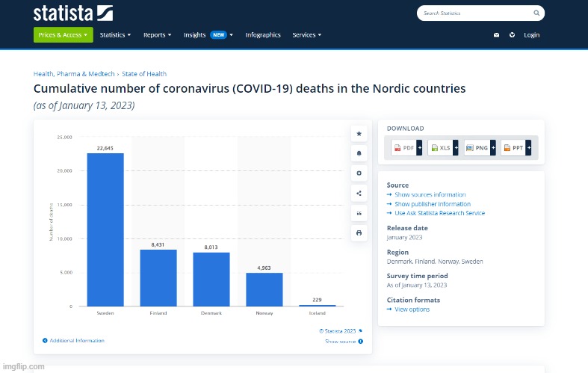Viewport: 588px width, 373px height.
Task: Open the Statistics dropdown menu
Action: click(x=115, y=35)
